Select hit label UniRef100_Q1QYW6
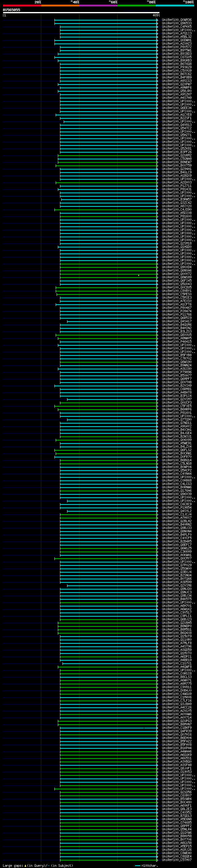Image resolution: width=197 pixels, height=868 pixels. (177, 833)
